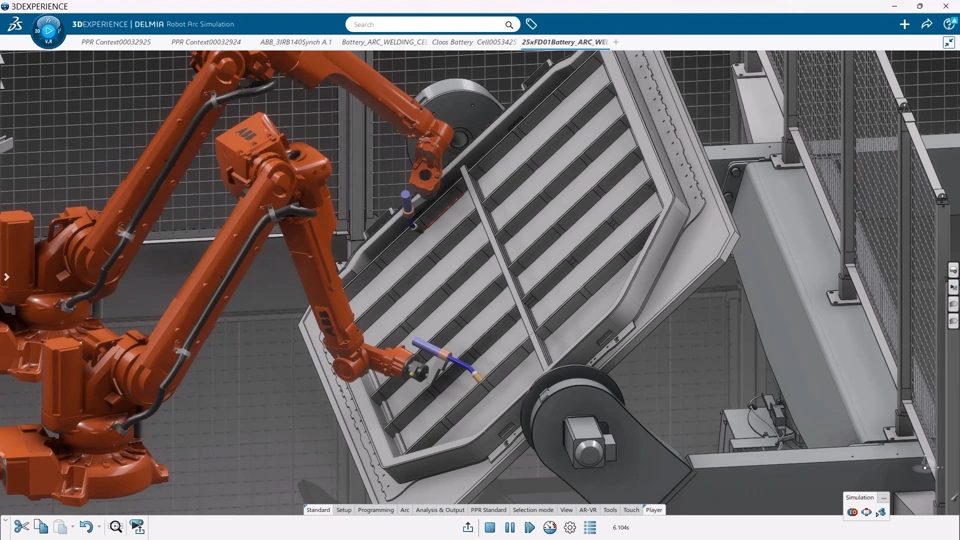Click the 3DS logo in the header
The image size is (960, 540).
tap(15, 24)
